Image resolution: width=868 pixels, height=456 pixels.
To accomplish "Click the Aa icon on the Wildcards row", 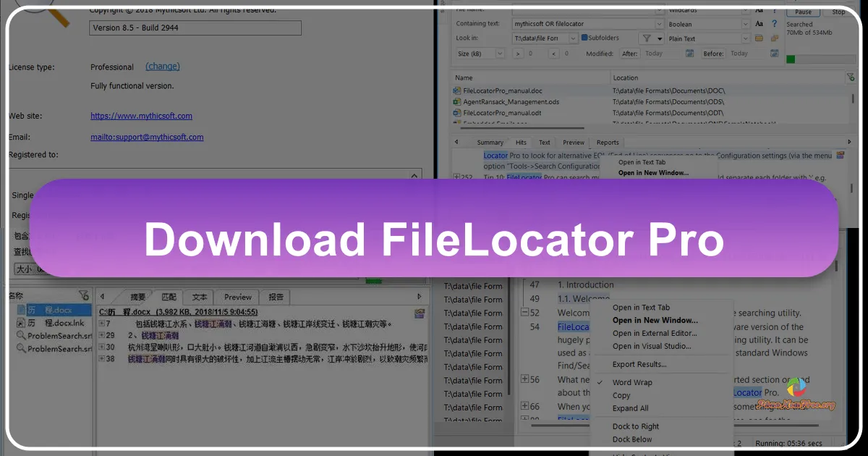I will 759,10.
